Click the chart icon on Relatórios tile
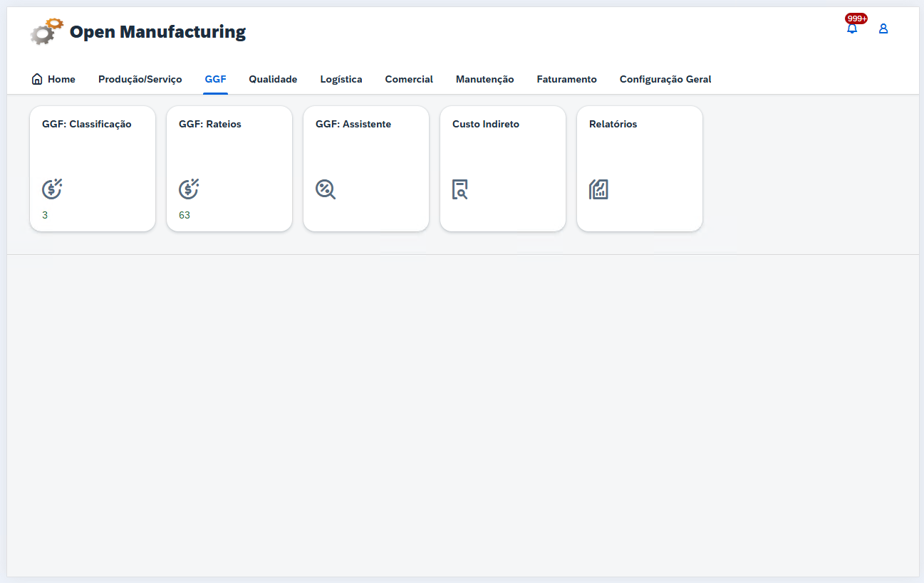This screenshot has height=583, width=924. (598, 189)
